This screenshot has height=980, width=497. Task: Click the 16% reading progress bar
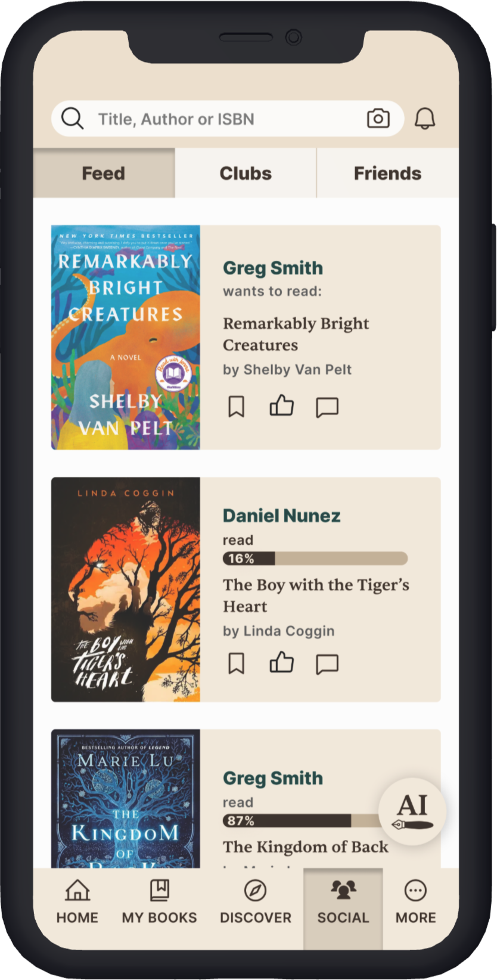(x=315, y=558)
